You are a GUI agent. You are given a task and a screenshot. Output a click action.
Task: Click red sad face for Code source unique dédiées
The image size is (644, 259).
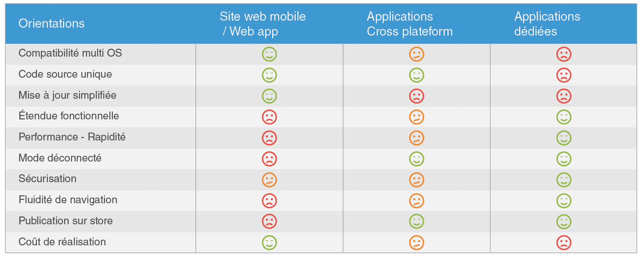(564, 75)
